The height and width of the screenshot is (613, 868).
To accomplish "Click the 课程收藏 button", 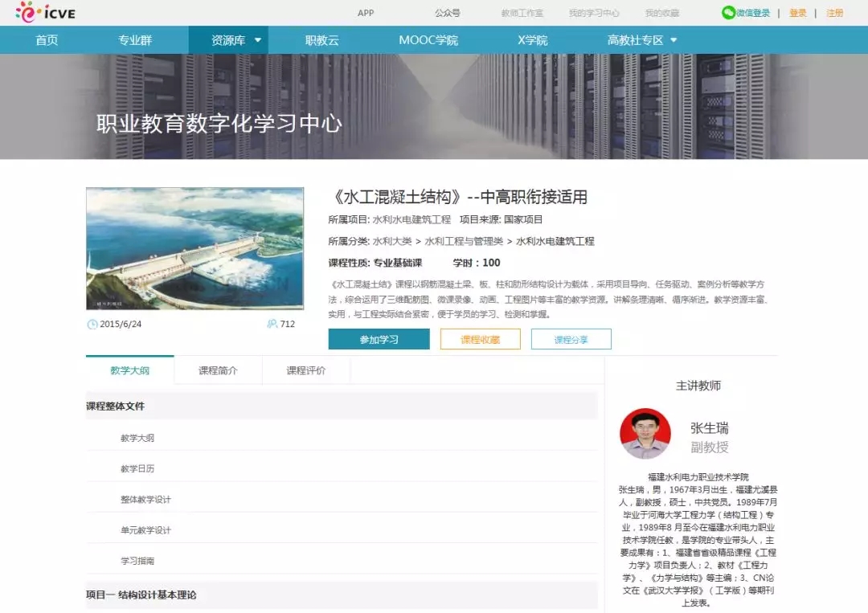I will [x=480, y=340].
